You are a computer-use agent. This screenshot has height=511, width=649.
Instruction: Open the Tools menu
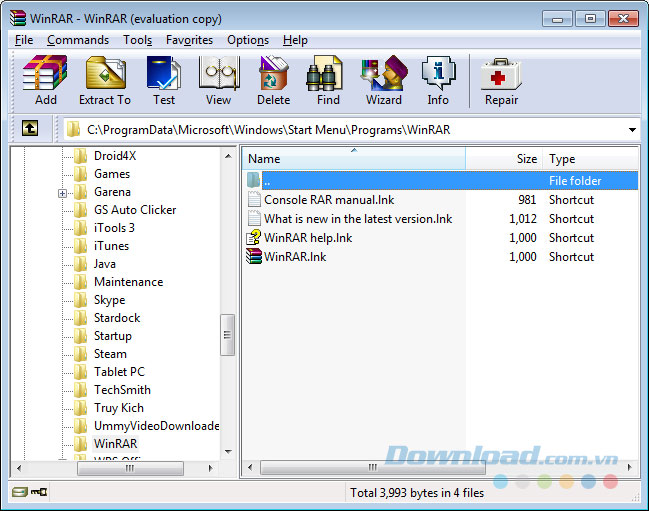137,40
